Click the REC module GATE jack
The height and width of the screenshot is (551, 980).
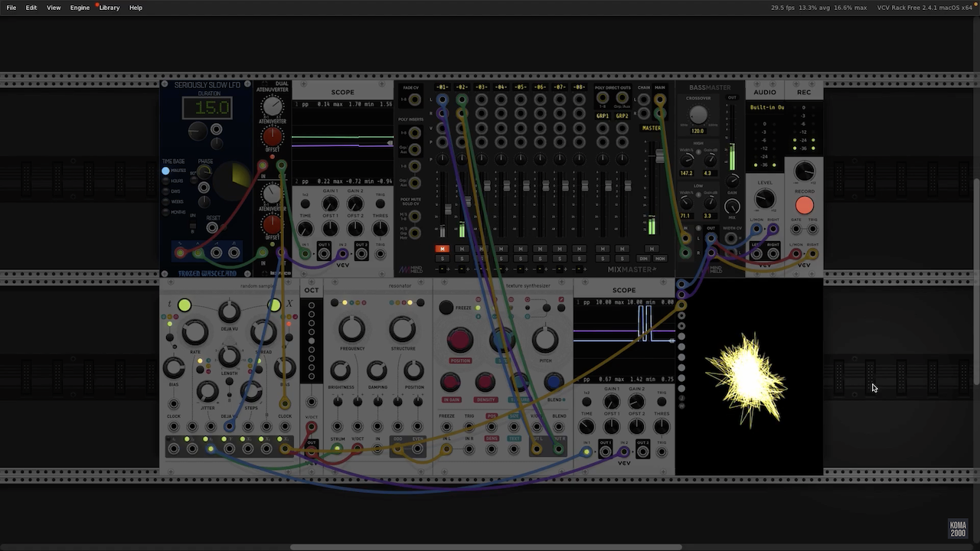[796, 229]
